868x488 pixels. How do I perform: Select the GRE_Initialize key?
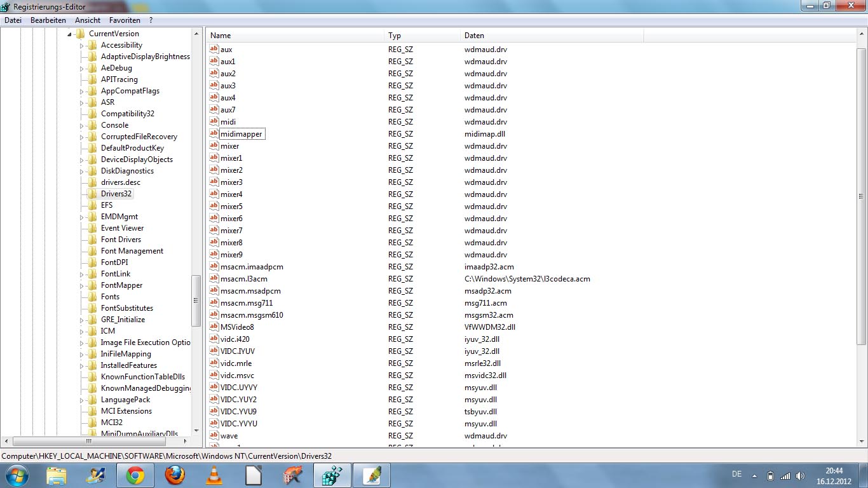click(x=123, y=320)
